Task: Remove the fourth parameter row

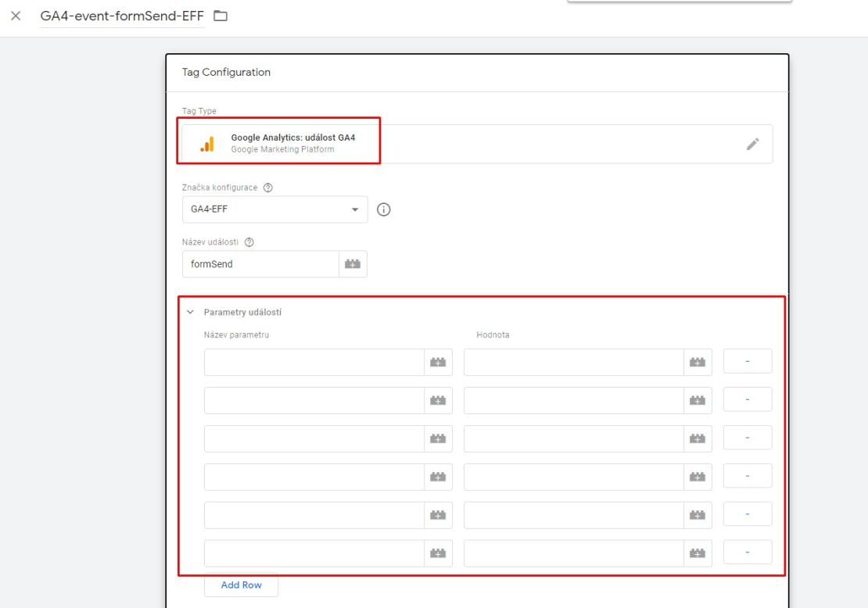Action: click(748, 476)
